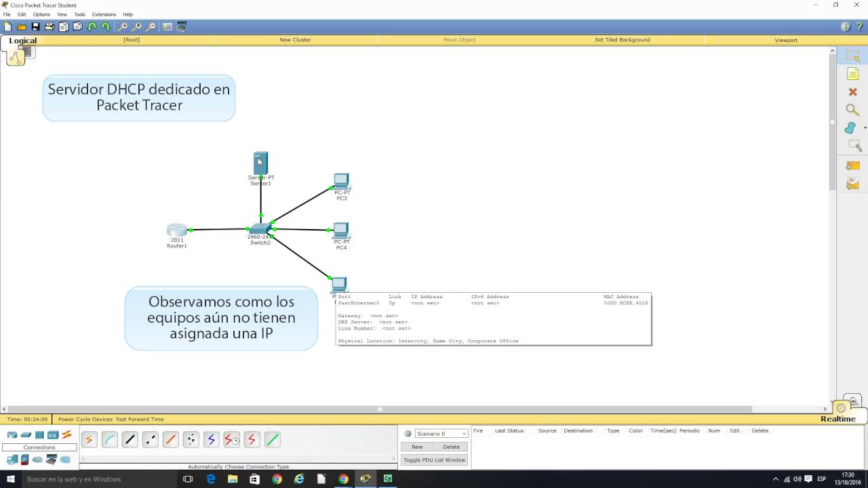Click the workspace vertical scrollbar
Screen dimensions: 868x488
click(x=833, y=122)
